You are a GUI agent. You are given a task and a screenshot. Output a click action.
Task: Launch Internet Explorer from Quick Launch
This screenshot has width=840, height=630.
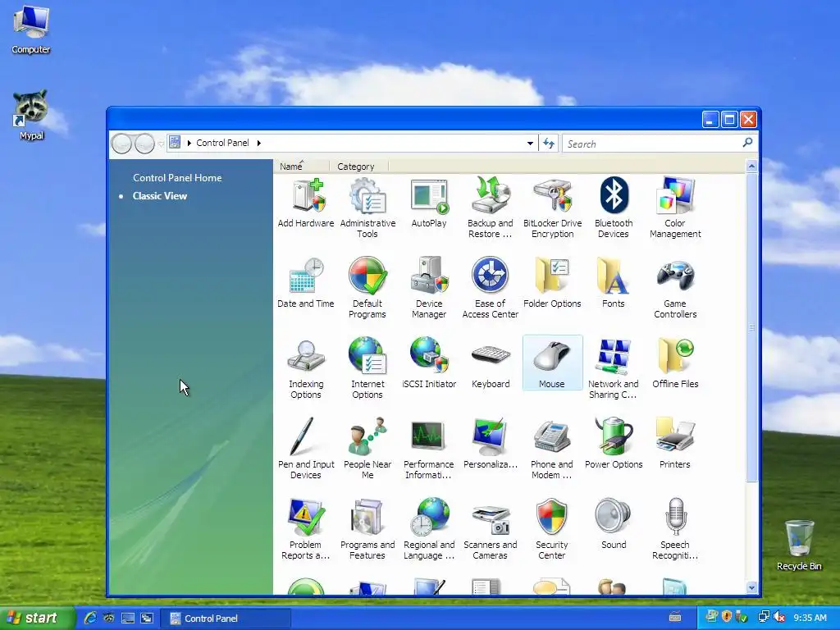(x=90, y=619)
